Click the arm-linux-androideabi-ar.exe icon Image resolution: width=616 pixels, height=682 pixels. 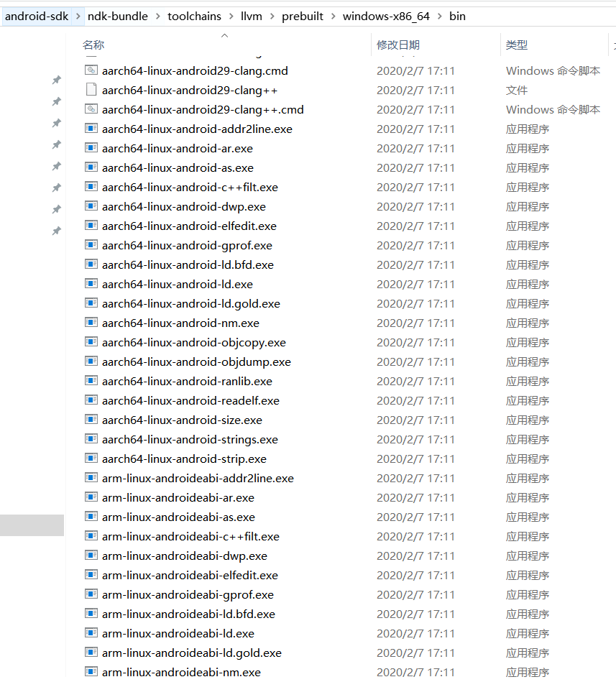click(x=91, y=497)
